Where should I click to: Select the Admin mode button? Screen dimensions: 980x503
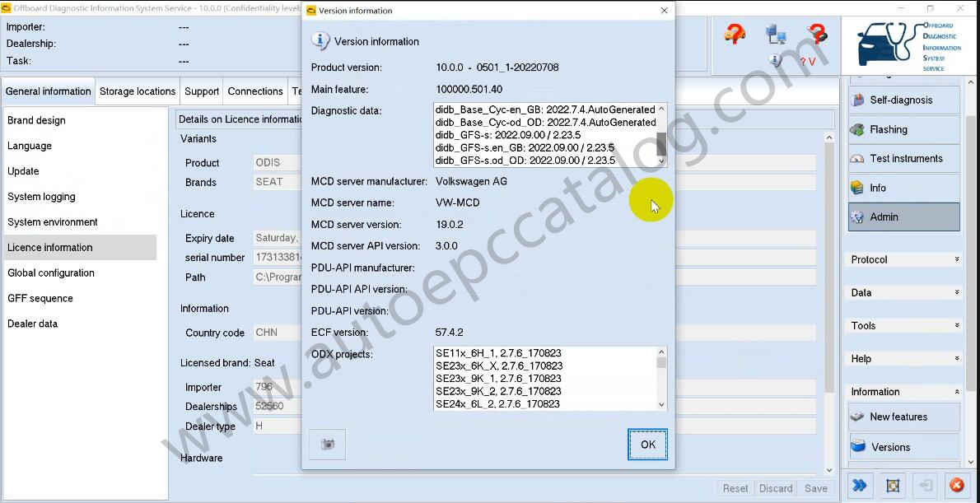[x=903, y=217]
